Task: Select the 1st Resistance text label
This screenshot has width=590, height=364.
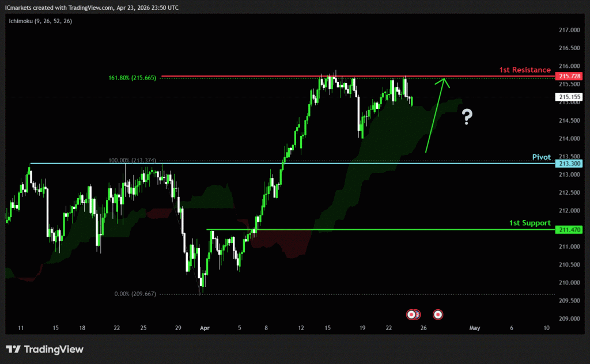Action: [524, 70]
